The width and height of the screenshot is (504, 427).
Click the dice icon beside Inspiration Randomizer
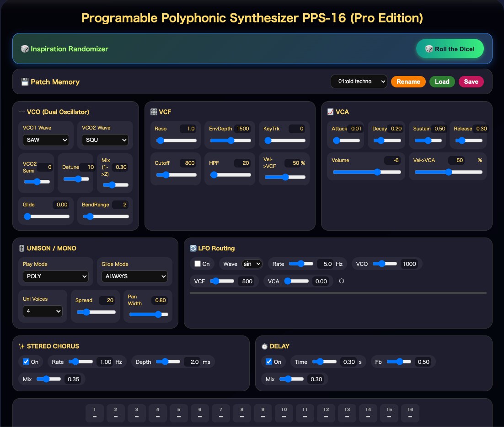[x=25, y=49]
